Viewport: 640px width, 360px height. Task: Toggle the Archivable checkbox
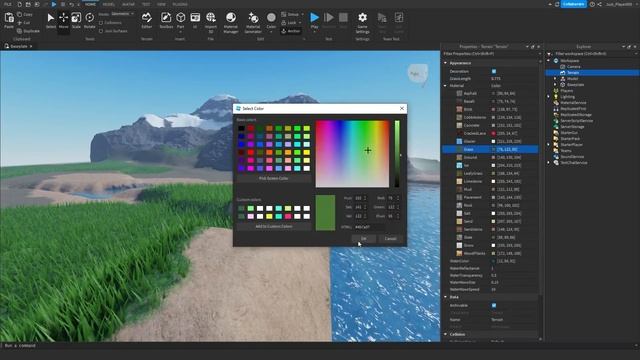pyautogui.click(x=494, y=305)
